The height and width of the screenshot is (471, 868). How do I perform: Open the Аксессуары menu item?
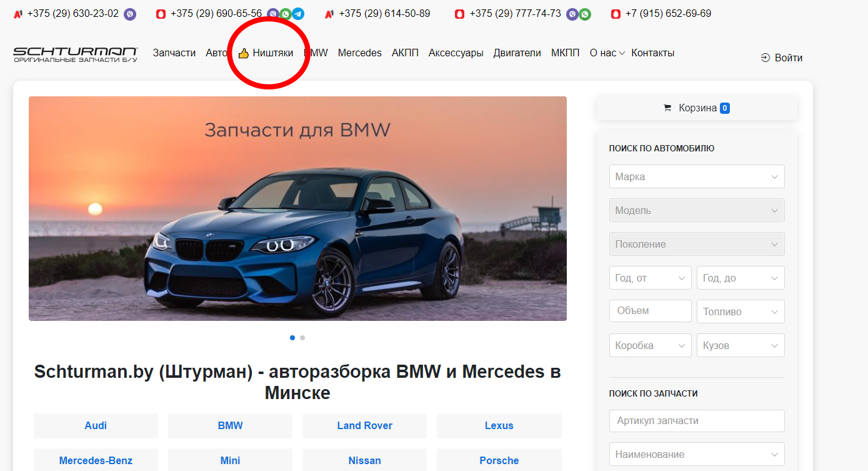456,53
